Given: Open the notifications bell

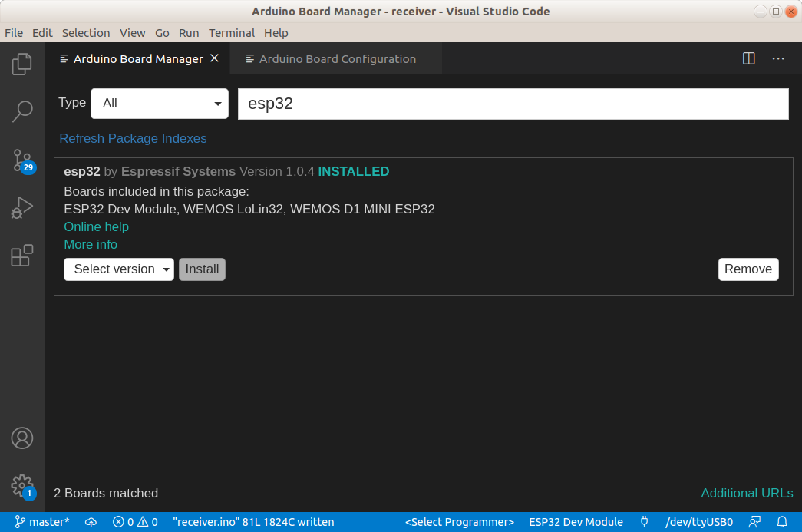Looking at the screenshot, I should pos(783,521).
